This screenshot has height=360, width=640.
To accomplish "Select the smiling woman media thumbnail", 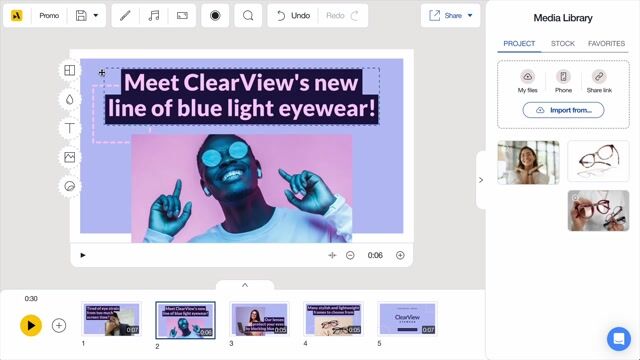I will pos(528,162).
